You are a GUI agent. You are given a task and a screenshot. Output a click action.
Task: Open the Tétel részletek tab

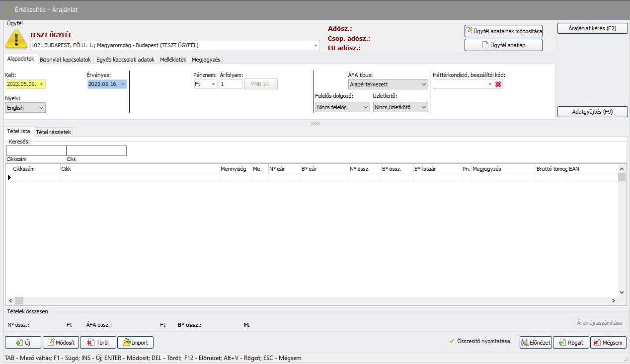(54, 132)
